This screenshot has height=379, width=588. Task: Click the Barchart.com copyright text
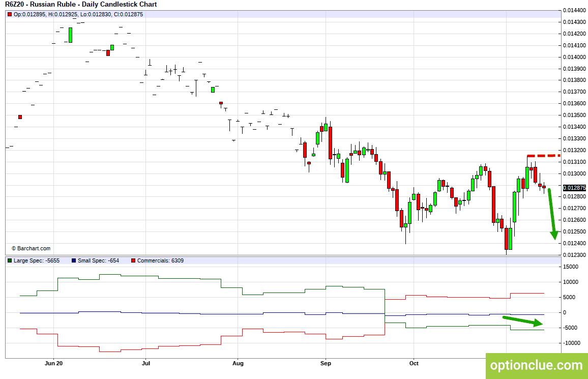[31, 249]
